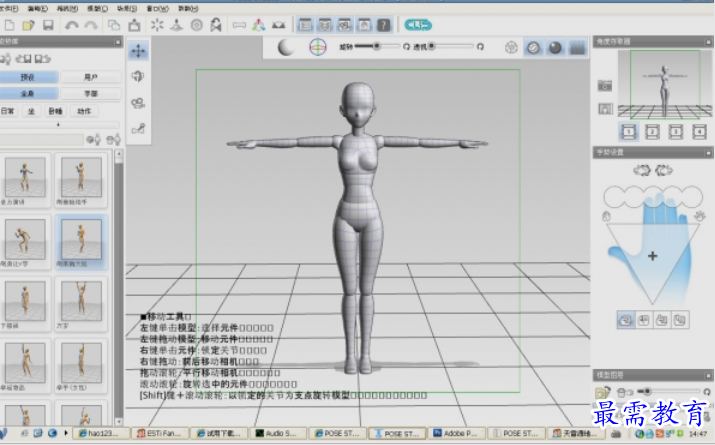Screen dimensions: 715x445
Task: Click the colored rotation sphere icon
Action: [x=318, y=47]
